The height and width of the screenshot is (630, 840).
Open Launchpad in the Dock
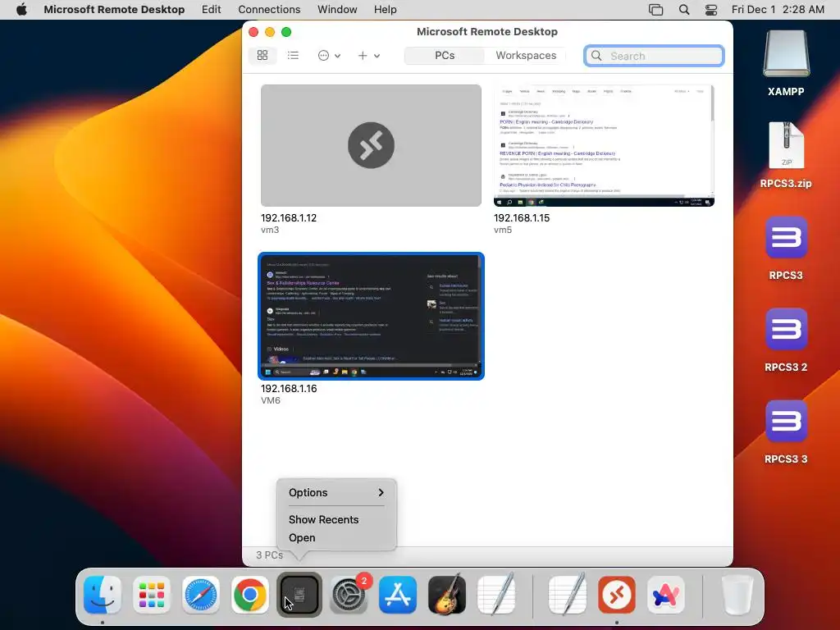[x=152, y=595]
